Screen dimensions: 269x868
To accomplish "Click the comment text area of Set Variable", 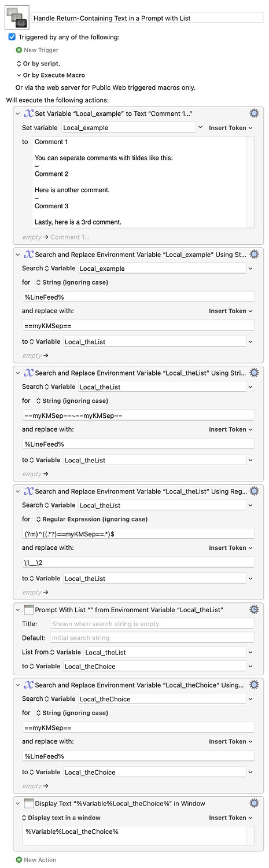I will tap(139, 182).
